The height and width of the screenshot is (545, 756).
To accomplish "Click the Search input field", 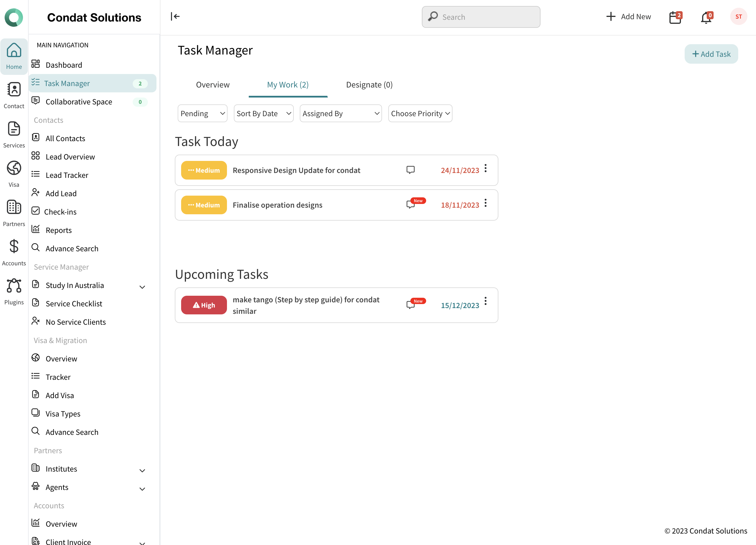I will 481,17.
